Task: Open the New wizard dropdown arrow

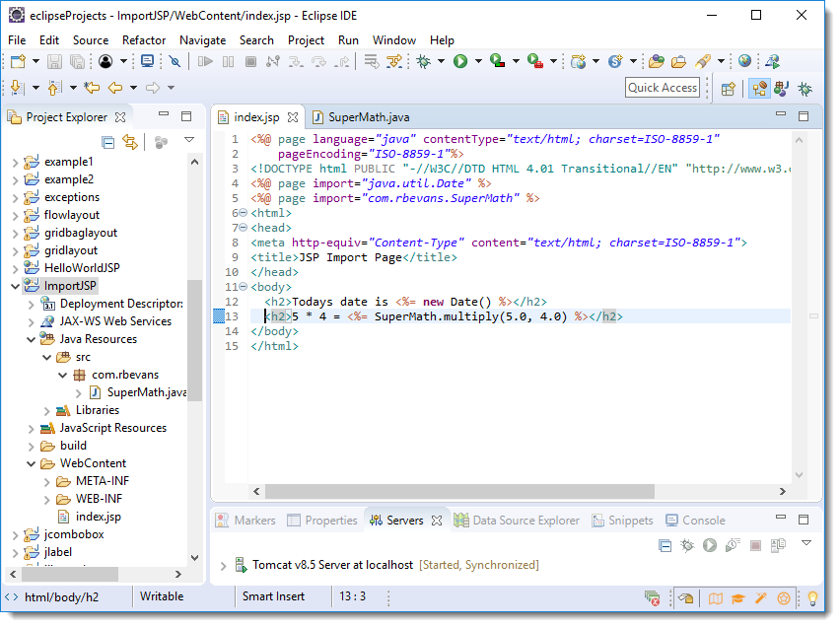Action: tap(35, 62)
